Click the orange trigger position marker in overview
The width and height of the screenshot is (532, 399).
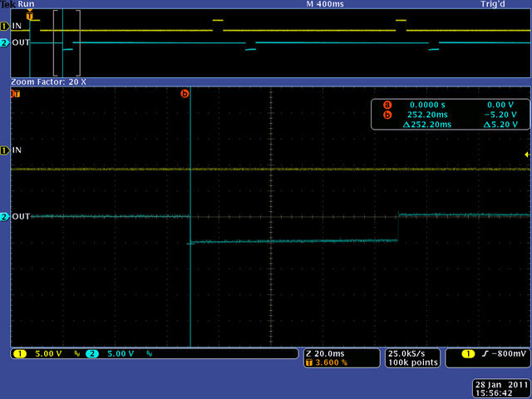click(x=30, y=16)
